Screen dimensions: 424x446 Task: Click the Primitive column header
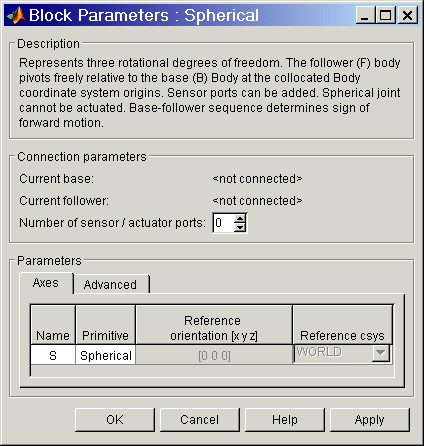(106, 325)
